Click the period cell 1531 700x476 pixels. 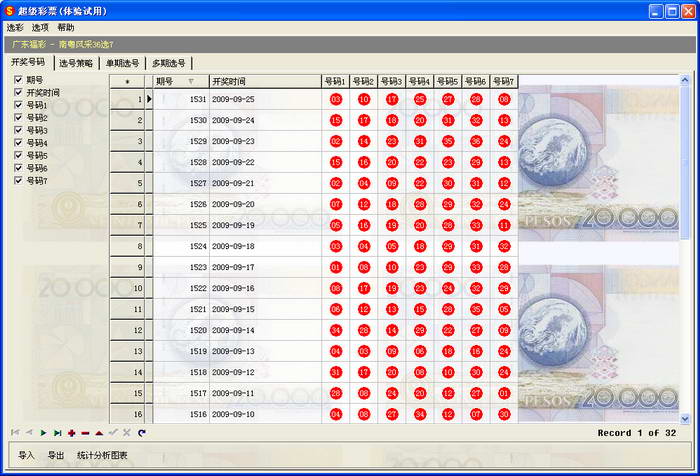(x=181, y=99)
